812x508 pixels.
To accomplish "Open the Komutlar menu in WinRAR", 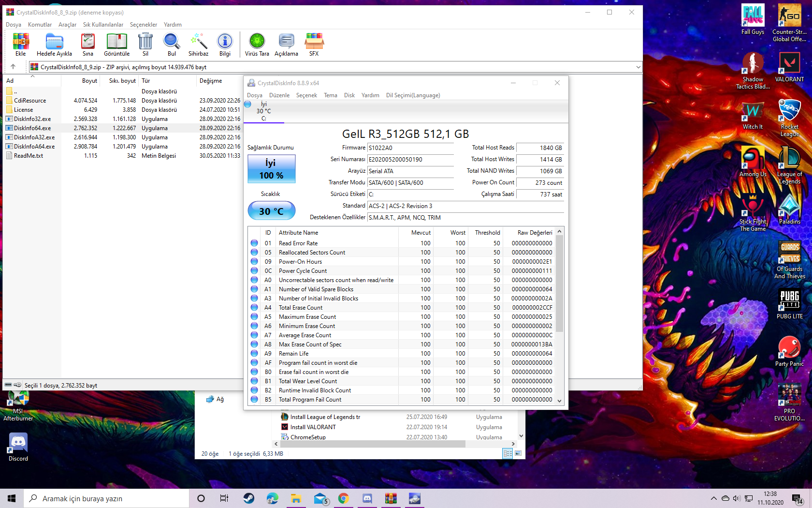I will [40, 25].
